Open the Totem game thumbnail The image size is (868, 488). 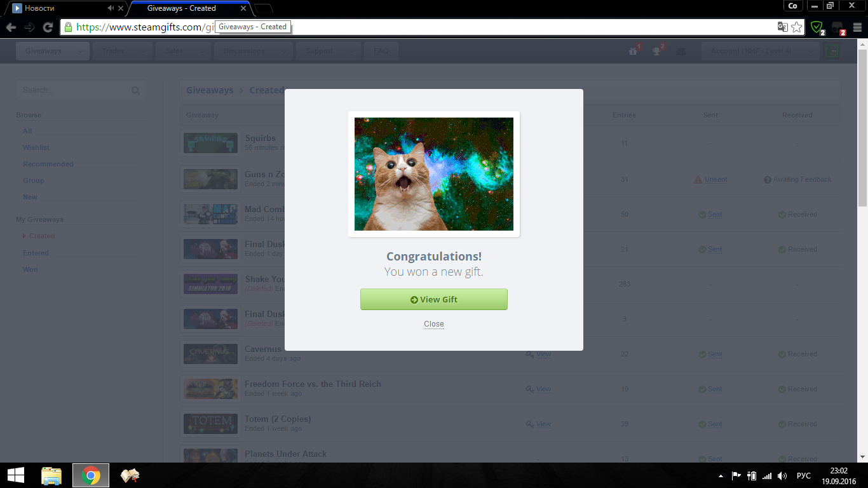coord(210,424)
